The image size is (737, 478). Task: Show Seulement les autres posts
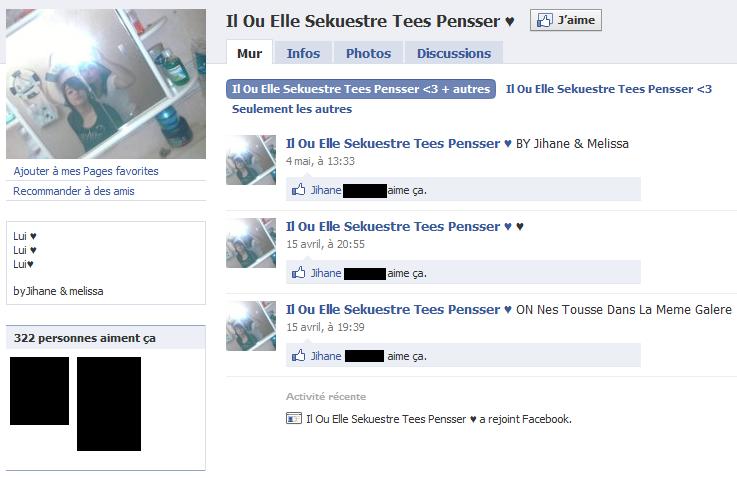(x=292, y=109)
